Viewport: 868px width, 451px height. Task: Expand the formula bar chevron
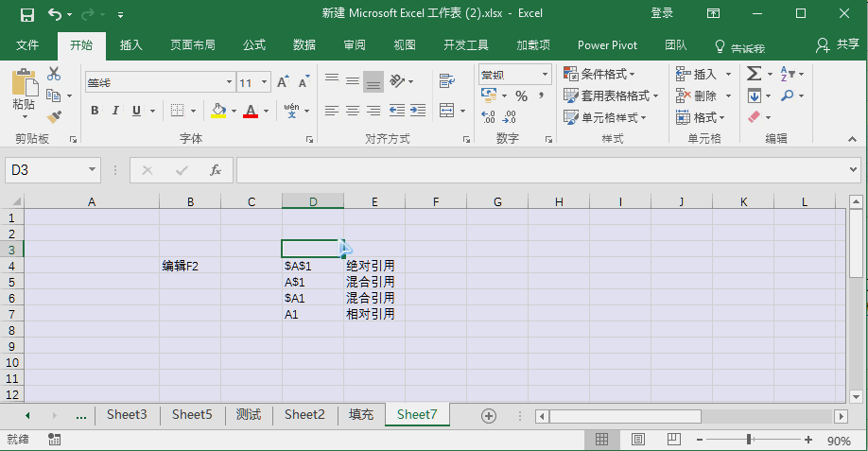point(853,170)
